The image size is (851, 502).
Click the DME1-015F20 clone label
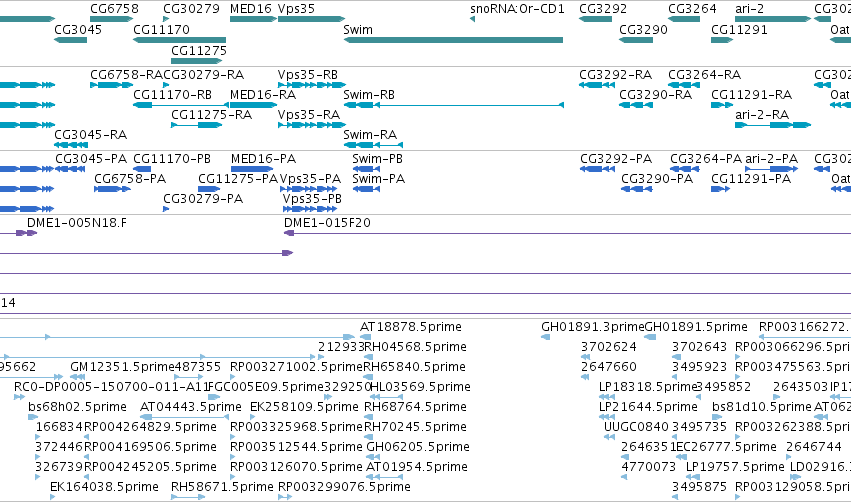327,223
